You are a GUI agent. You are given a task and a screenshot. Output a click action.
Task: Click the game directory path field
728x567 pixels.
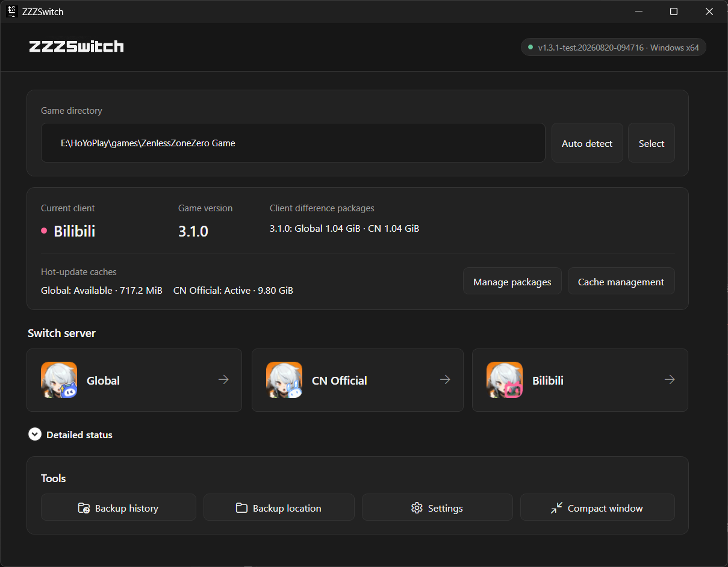point(293,143)
